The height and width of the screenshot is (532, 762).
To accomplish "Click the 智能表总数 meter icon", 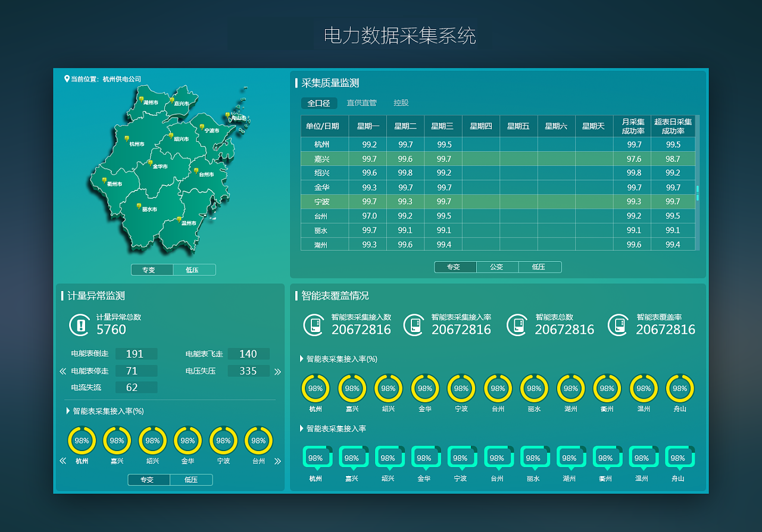I will pyautogui.click(x=517, y=325).
